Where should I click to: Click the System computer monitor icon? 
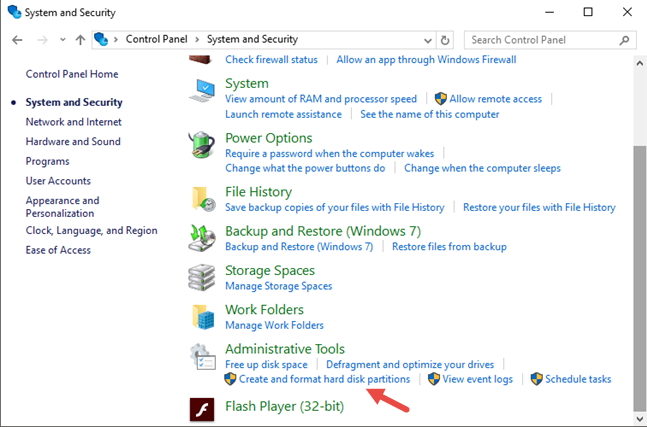(202, 91)
